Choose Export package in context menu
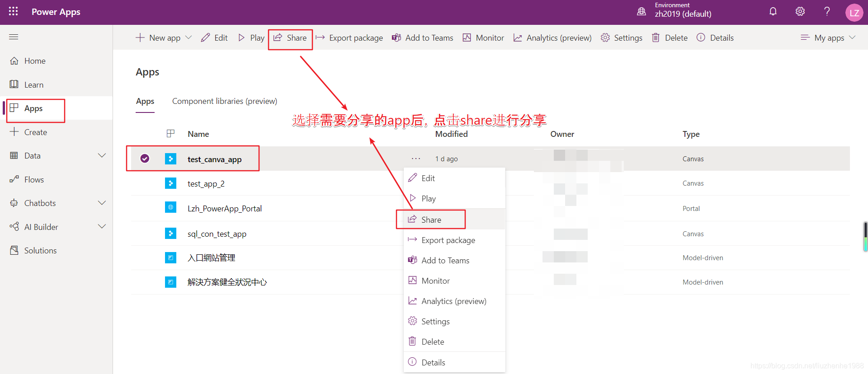 click(x=454, y=240)
